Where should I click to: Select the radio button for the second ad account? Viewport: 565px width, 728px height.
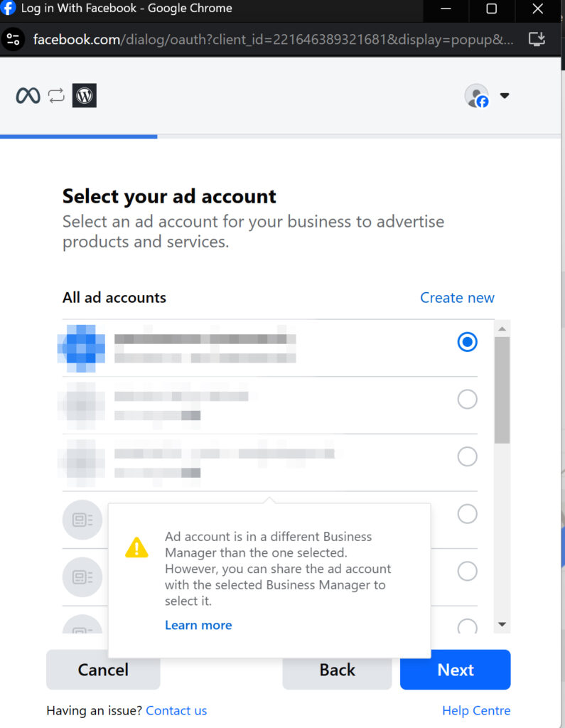(467, 399)
